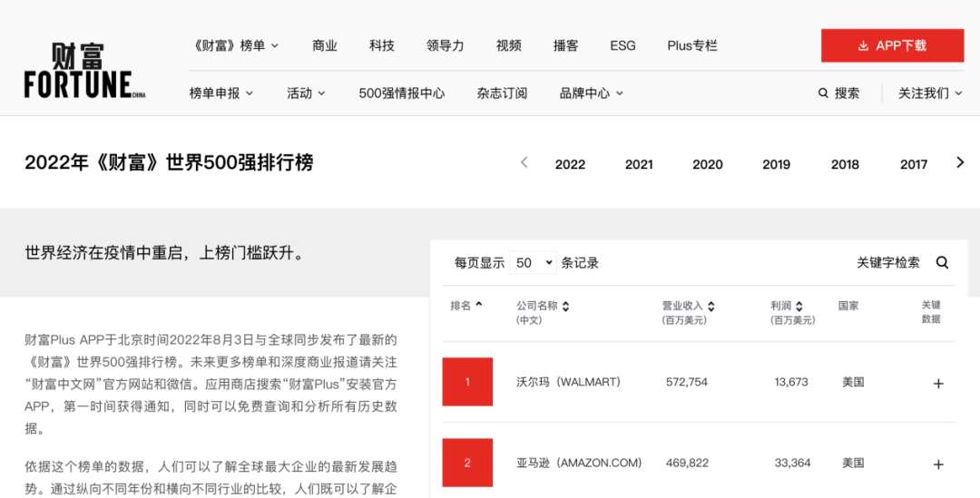Expand key data plus for Amazon row

pos(938,464)
